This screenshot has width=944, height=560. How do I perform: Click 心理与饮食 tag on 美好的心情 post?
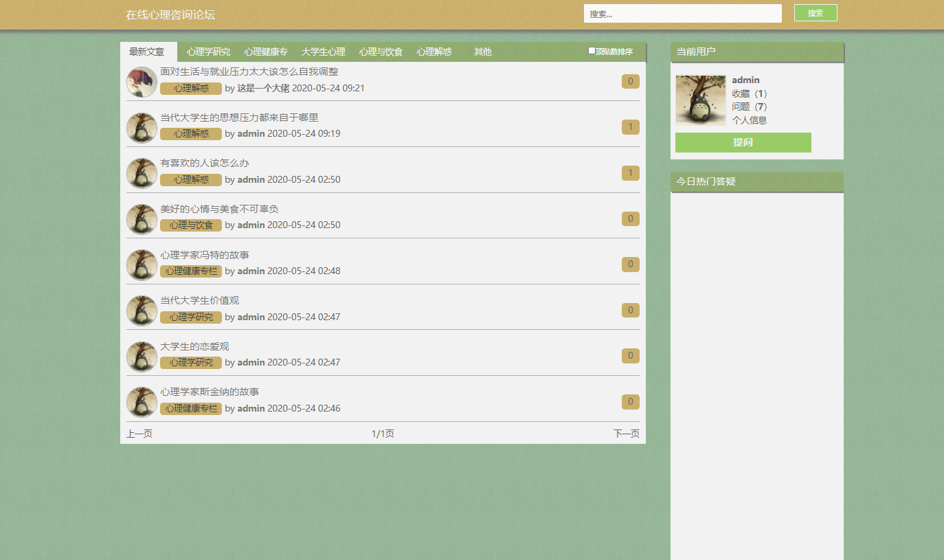tap(191, 225)
